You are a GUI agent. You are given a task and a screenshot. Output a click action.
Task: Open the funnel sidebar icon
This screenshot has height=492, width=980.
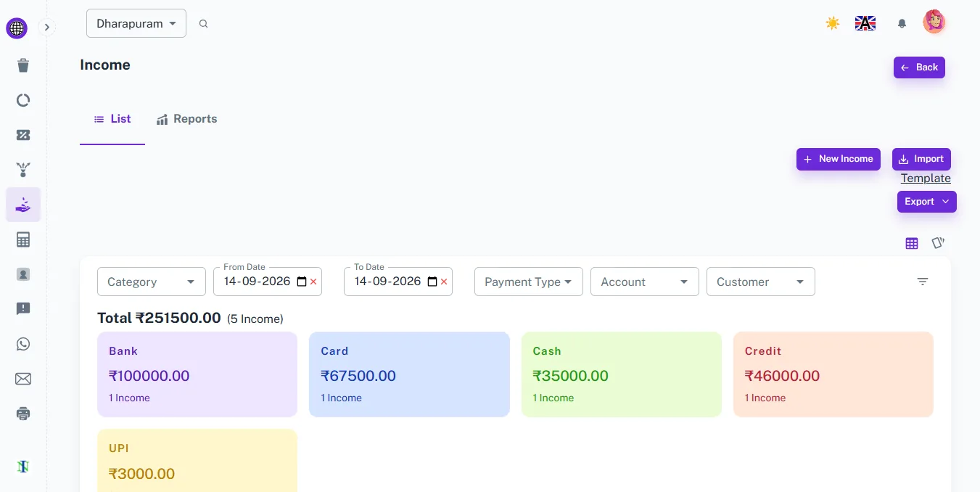point(23,170)
